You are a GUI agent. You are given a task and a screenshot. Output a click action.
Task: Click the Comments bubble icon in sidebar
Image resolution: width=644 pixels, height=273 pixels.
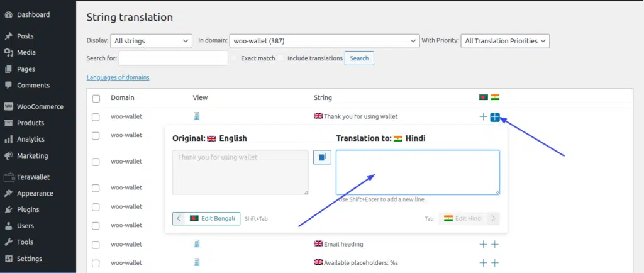point(8,86)
